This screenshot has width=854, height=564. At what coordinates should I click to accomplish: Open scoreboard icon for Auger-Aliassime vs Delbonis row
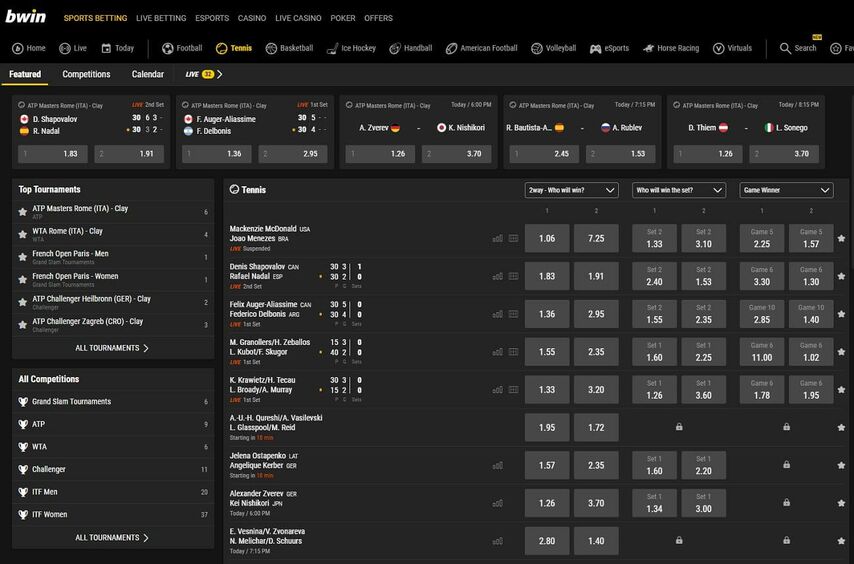click(514, 314)
